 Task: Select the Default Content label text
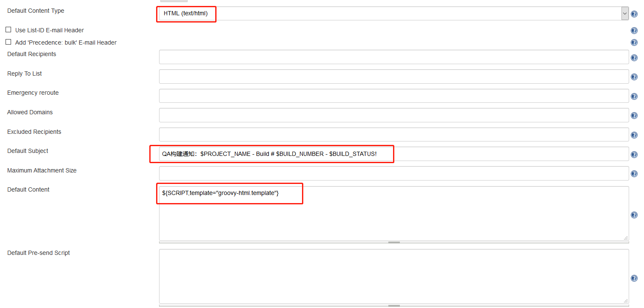28,189
